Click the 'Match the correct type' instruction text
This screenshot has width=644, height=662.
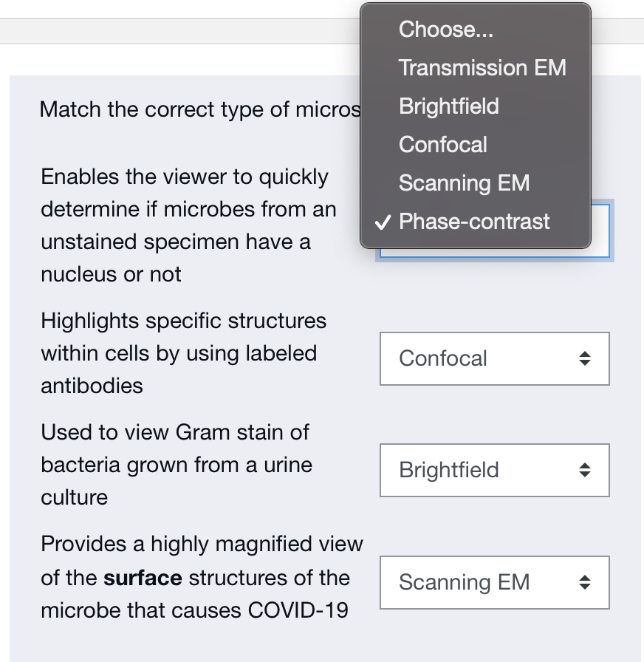[199, 110]
